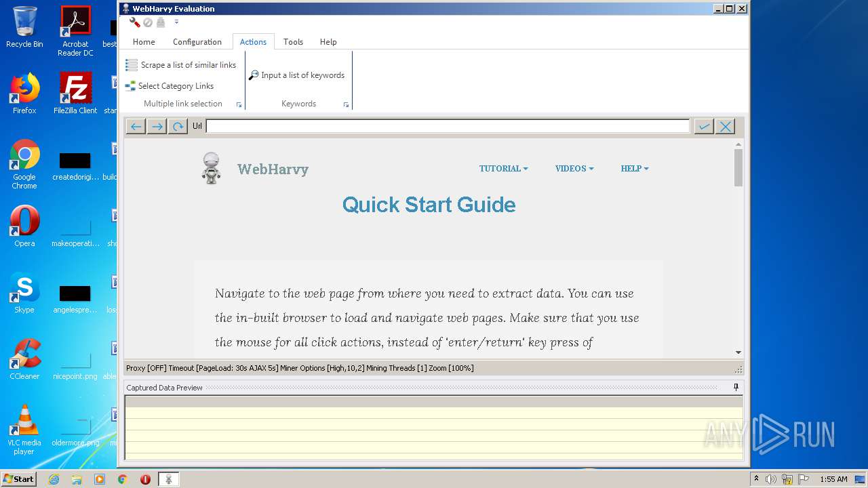Launch CCleaner from desktop

[24, 359]
